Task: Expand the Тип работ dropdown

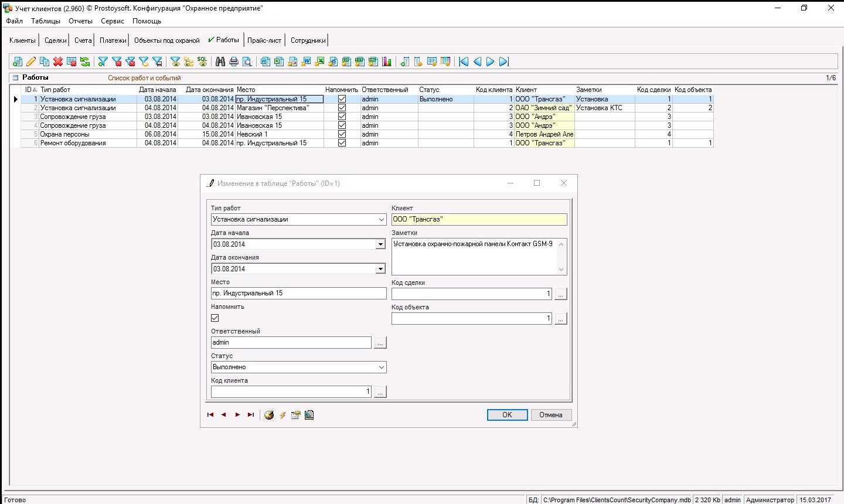Action: (x=381, y=220)
